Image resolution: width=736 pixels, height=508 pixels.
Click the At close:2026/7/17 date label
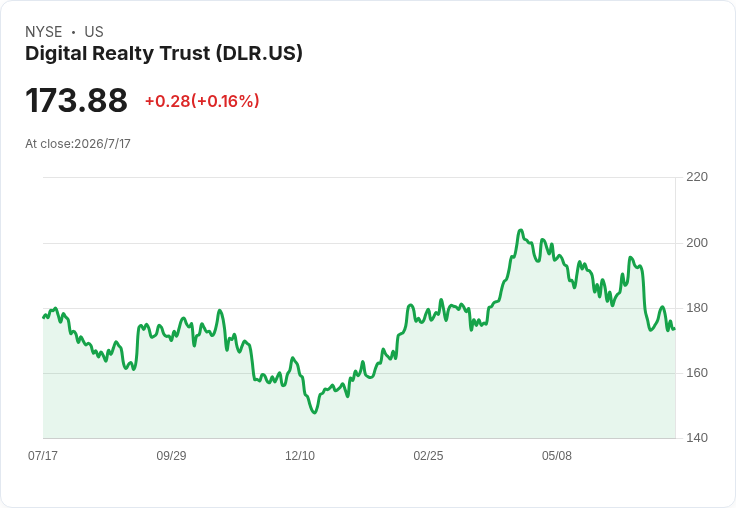pyautogui.click(x=78, y=144)
